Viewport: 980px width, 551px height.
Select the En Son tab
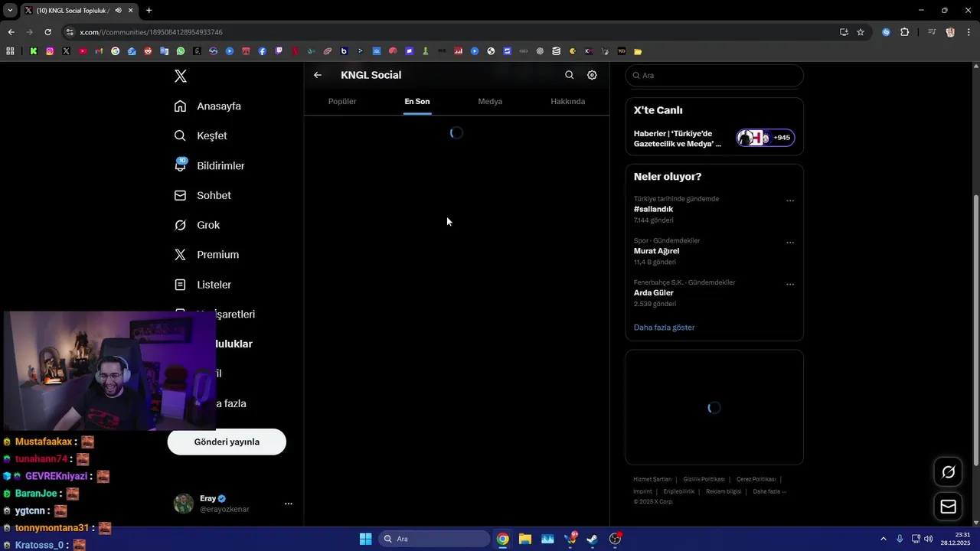coord(417,102)
